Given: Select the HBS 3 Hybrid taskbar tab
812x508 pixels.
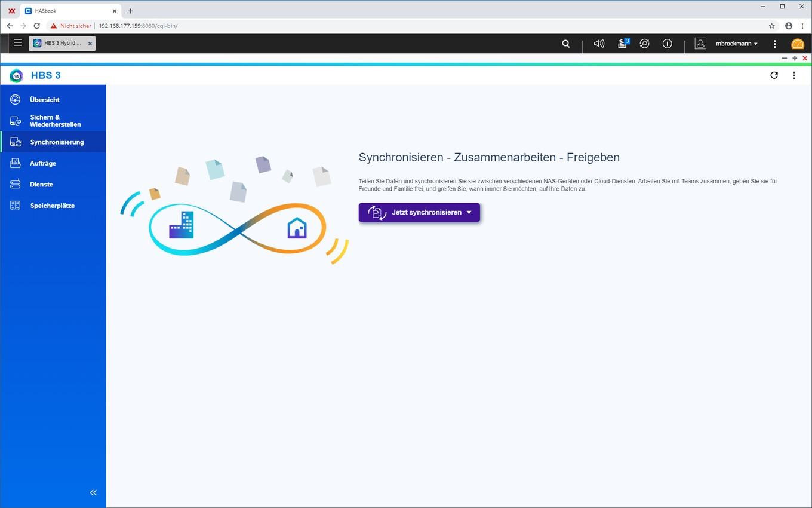Looking at the screenshot, I should coord(62,44).
